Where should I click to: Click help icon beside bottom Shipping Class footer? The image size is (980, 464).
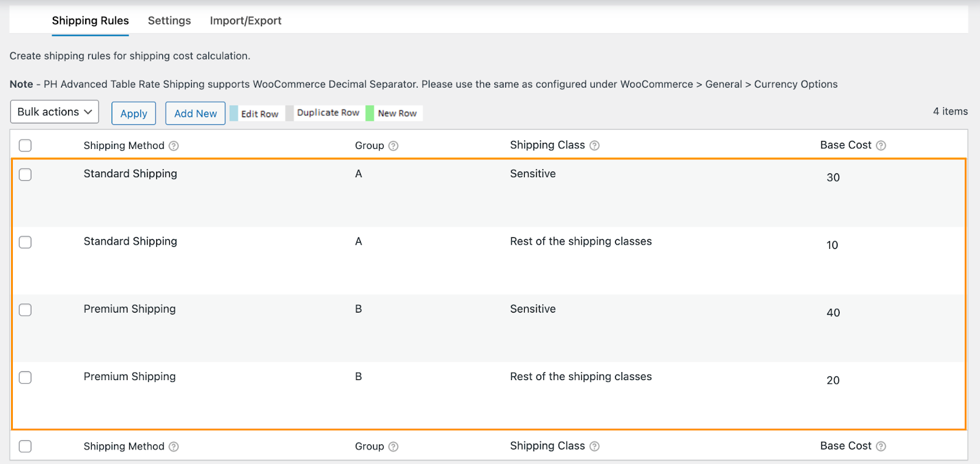coord(594,446)
